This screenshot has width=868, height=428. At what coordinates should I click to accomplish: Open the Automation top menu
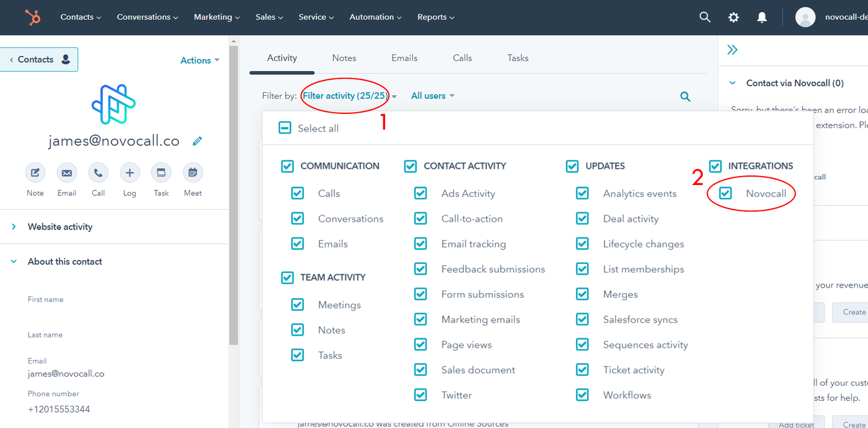(x=376, y=17)
